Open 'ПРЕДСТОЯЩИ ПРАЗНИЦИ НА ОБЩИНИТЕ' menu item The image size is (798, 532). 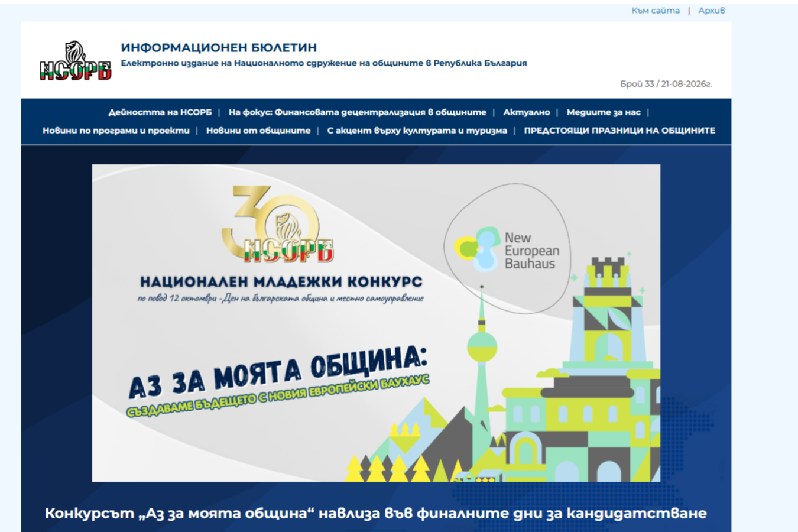pyautogui.click(x=619, y=131)
